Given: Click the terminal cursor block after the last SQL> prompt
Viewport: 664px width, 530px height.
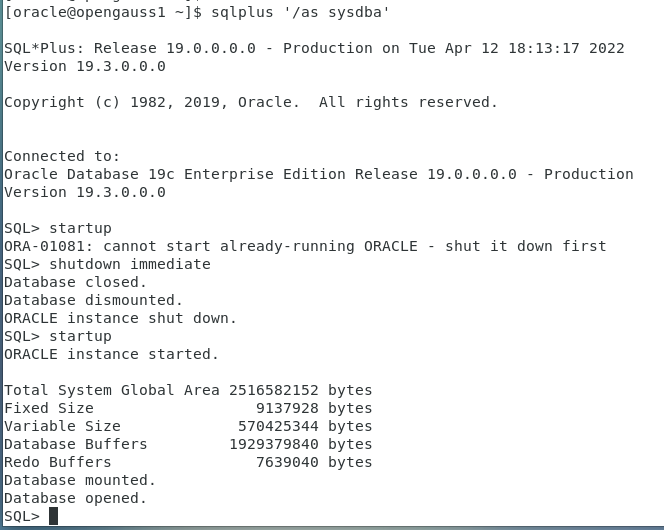Looking at the screenshot, I should 54,516.
